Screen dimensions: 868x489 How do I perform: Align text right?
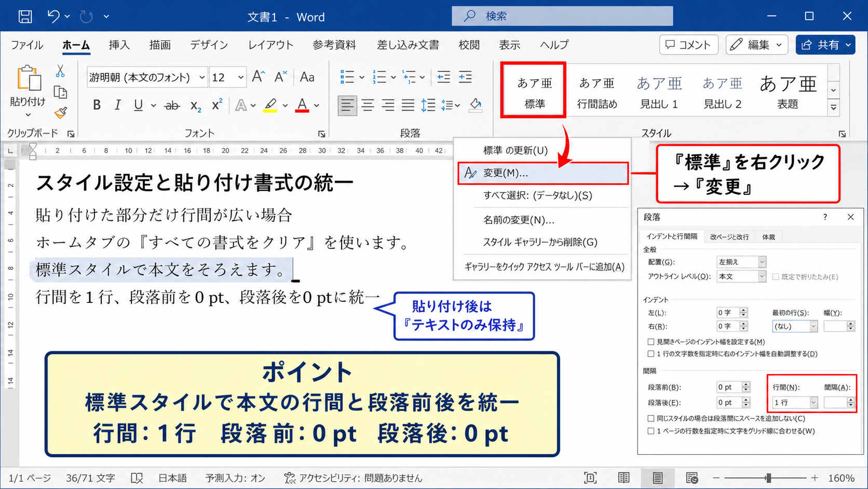pyautogui.click(x=388, y=105)
